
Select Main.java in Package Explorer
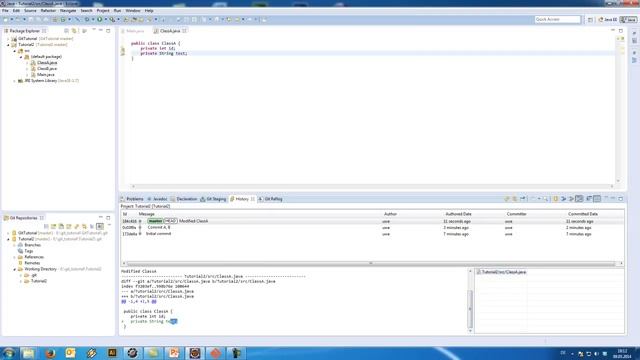pyautogui.click(x=45, y=75)
